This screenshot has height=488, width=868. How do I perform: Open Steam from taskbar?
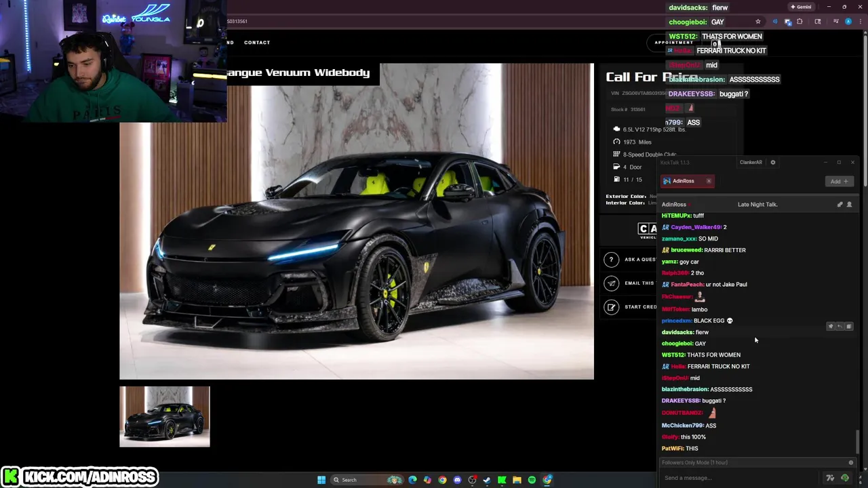click(487, 480)
